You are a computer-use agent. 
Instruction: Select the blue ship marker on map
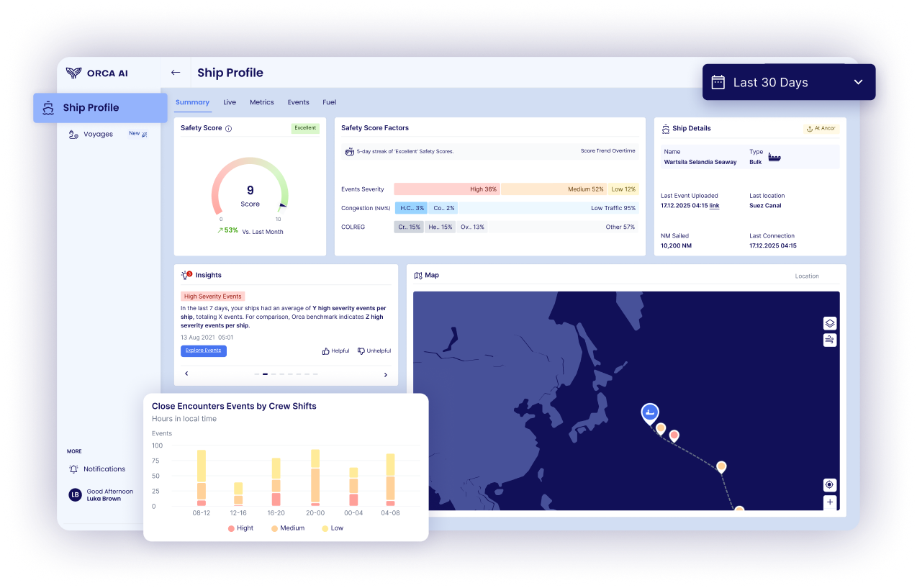650,412
